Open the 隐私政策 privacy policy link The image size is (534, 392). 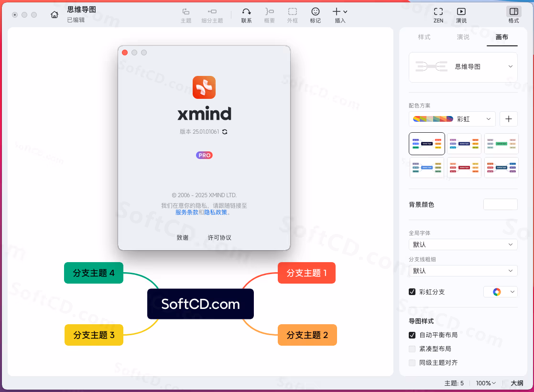pos(216,212)
